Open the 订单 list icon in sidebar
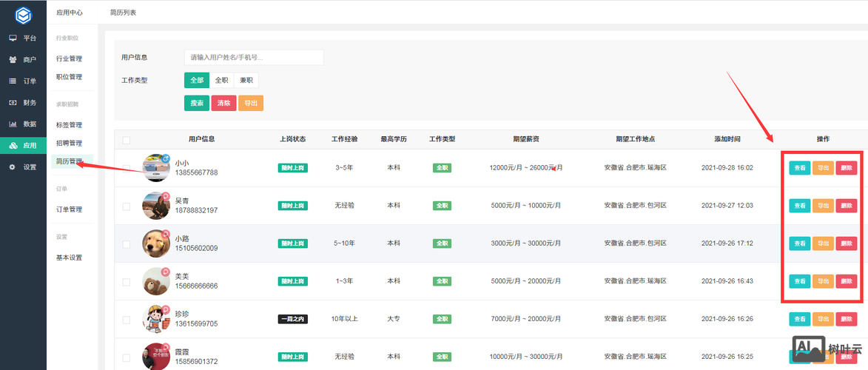This screenshot has height=370, width=868. point(13,81)
